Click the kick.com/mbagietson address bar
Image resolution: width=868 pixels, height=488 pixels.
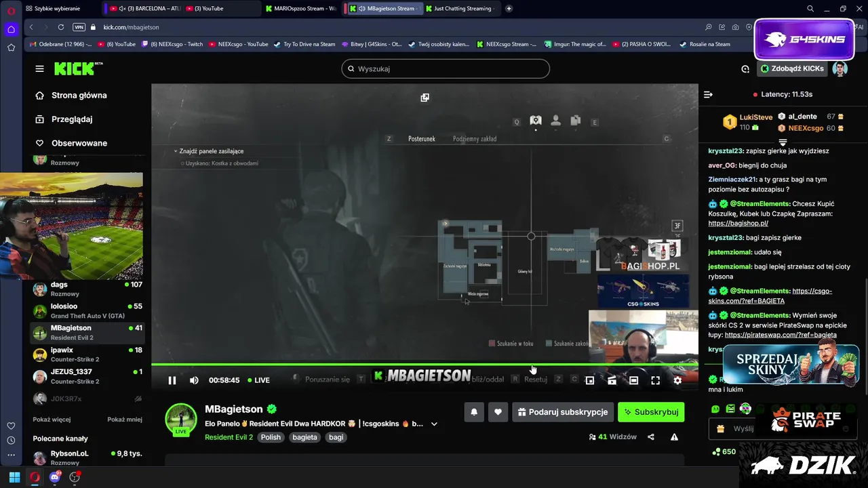[131, 27]
